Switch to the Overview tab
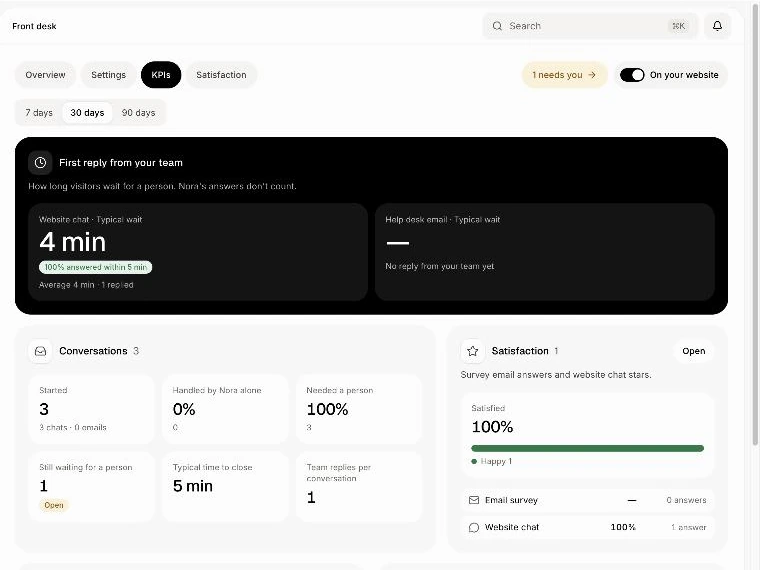The image size is (760, 570). (x=45, y=75)
